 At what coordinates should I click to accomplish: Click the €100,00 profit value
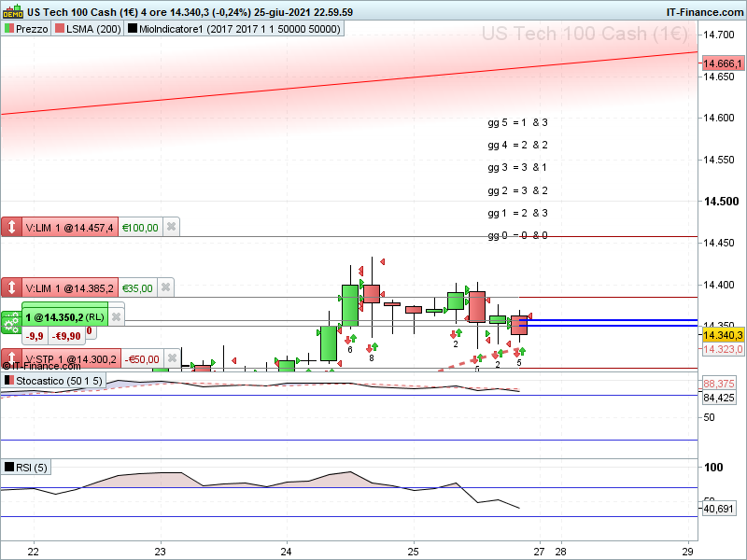click(x=140, y=228)
